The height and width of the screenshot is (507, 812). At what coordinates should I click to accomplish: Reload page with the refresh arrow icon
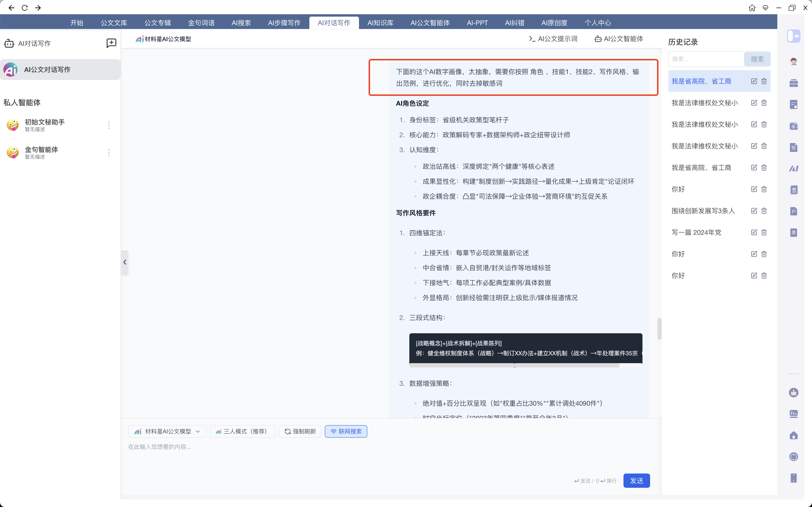25,8
